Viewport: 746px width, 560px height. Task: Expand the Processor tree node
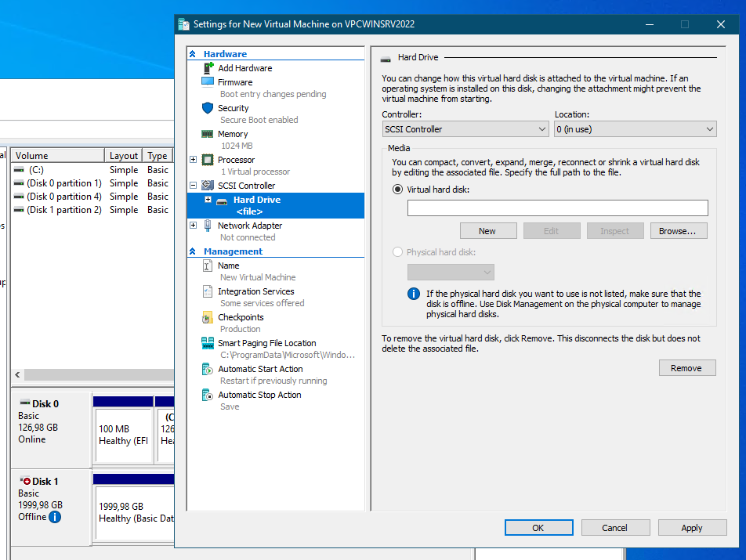193,159
